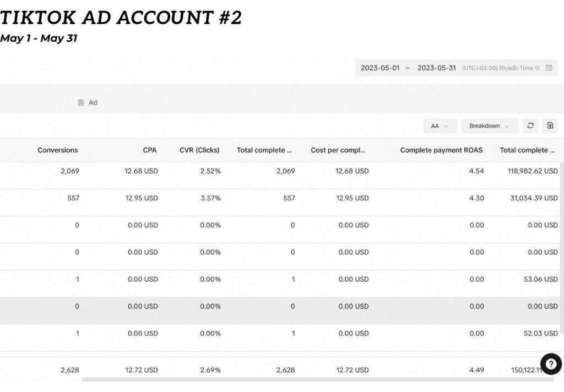Click the Ad tab document icon

(x=81, y=102)
